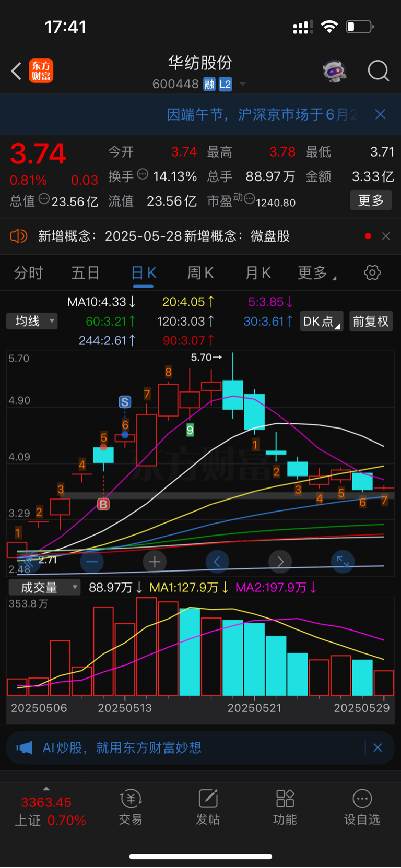The height and width of the screenshot is (868, 401).
Task: Tap the L2 level badge
Action: 225,84
